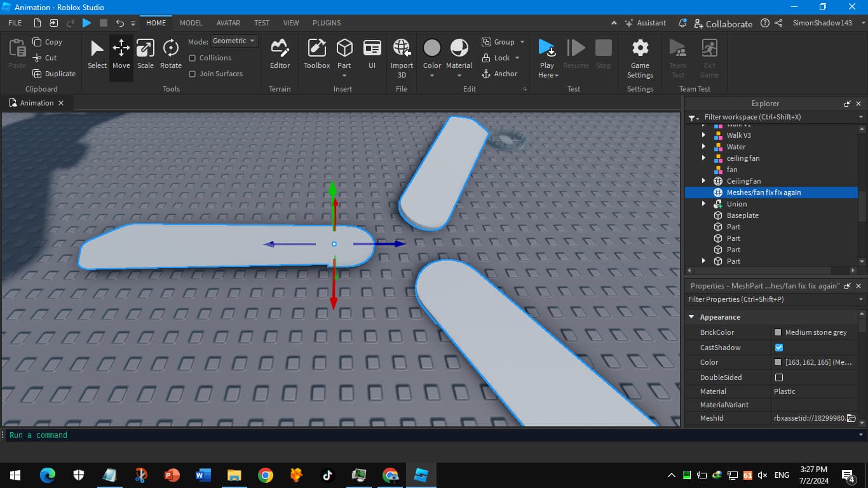868x488 pixels.
Task: Switch to the AVATAR tab
Action: [x=228, y=23]
